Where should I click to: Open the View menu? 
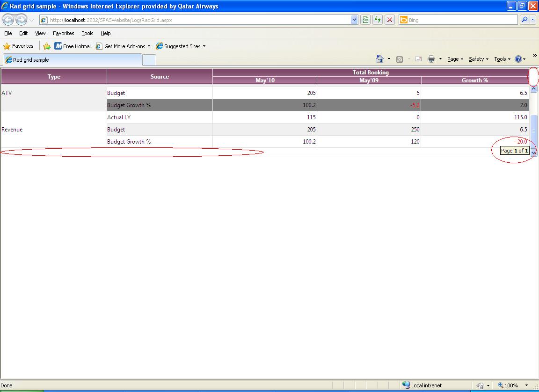[40, 33]
